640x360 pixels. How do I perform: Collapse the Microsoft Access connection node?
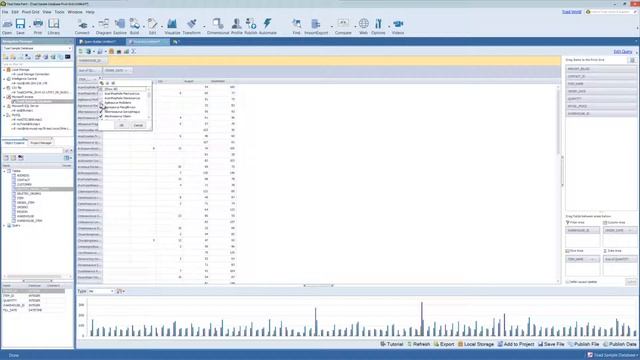tap(4, 97)
